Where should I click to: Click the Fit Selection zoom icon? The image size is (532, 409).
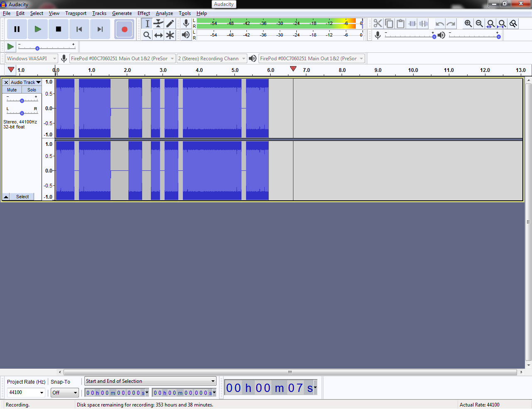tap(491, 23)
